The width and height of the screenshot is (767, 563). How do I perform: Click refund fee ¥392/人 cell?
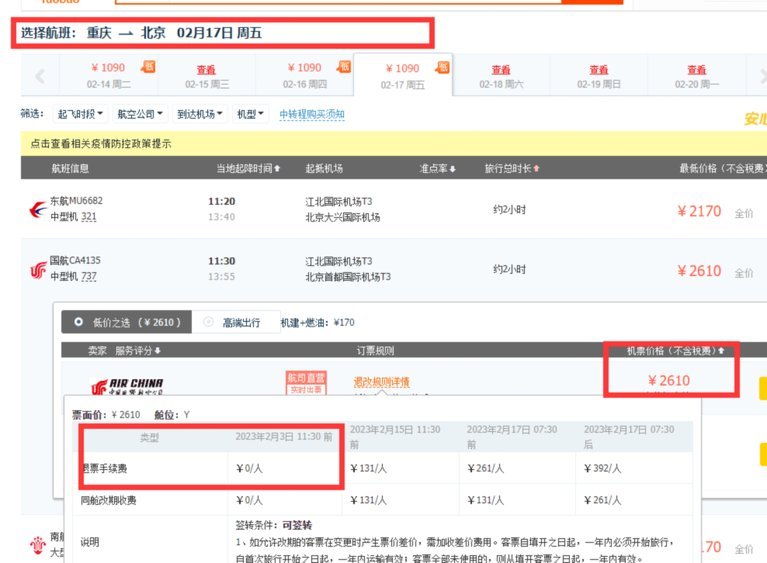[x=602, y=468]
